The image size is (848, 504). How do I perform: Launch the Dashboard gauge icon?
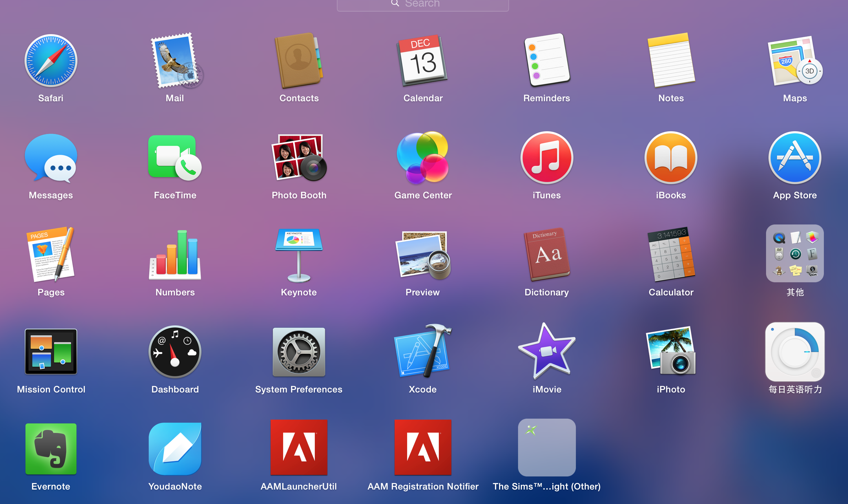tap(175, 352)
